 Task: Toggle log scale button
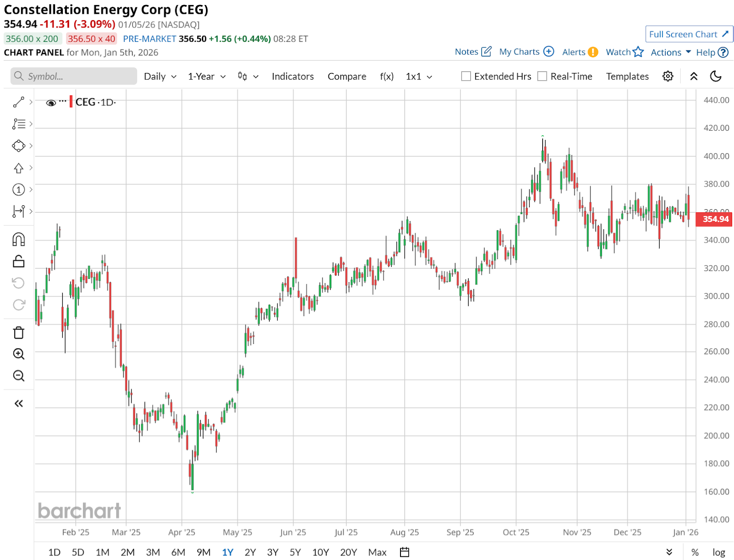pos(719,552)
